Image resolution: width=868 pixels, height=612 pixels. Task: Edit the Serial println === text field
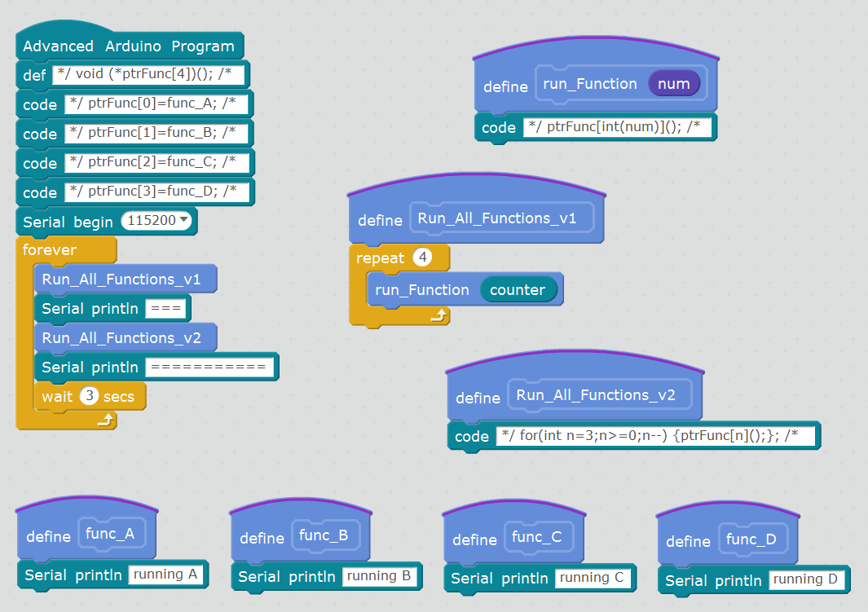click(x=167, y=309)
